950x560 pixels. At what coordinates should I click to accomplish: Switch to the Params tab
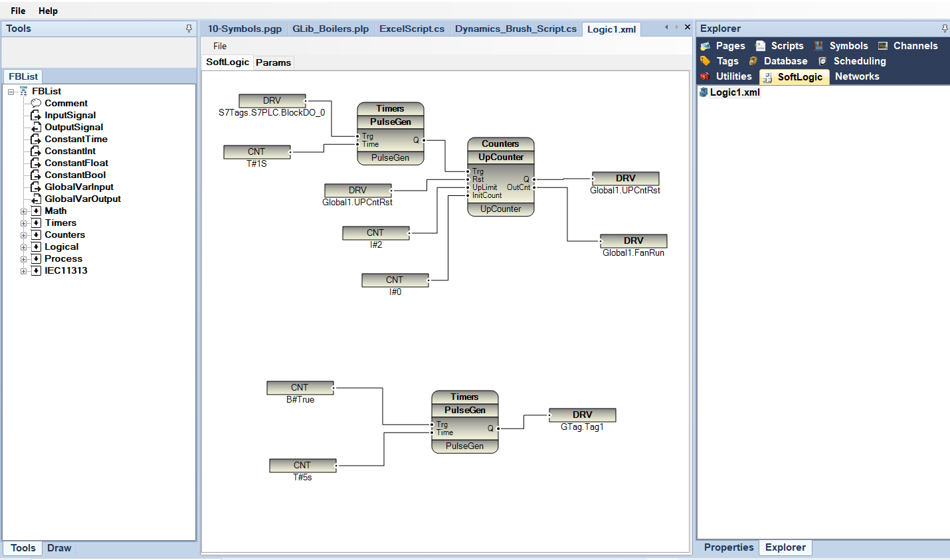point(273,62)
